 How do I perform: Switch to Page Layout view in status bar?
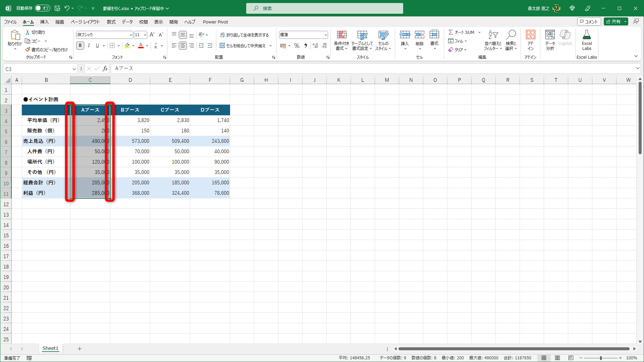point(557,358)
